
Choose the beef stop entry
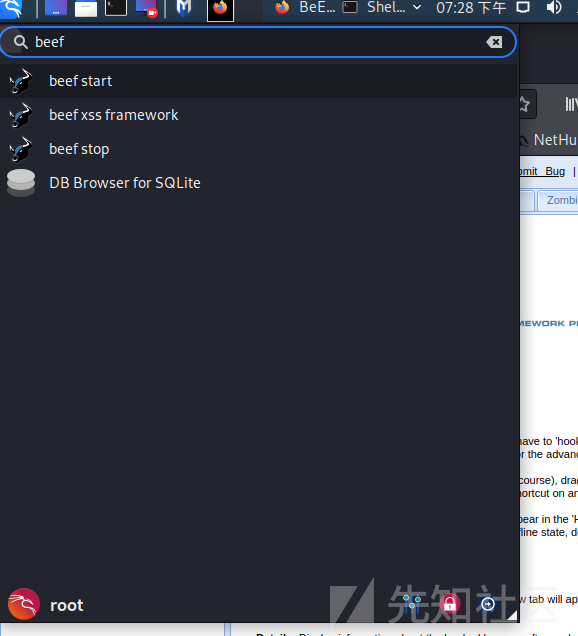point(260,149)
